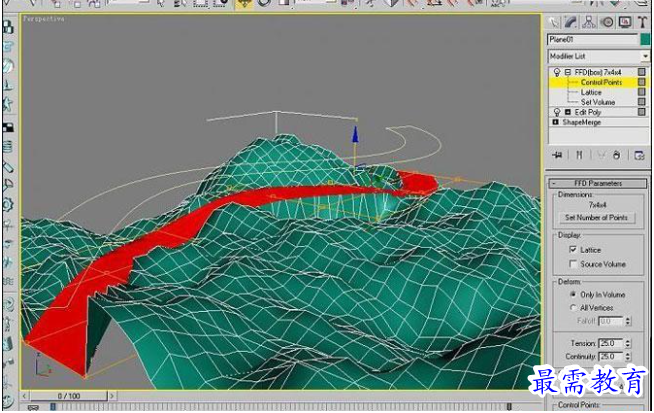Enable the Source Volume checkbox
654x413 pixels.
tap(573, 264)
